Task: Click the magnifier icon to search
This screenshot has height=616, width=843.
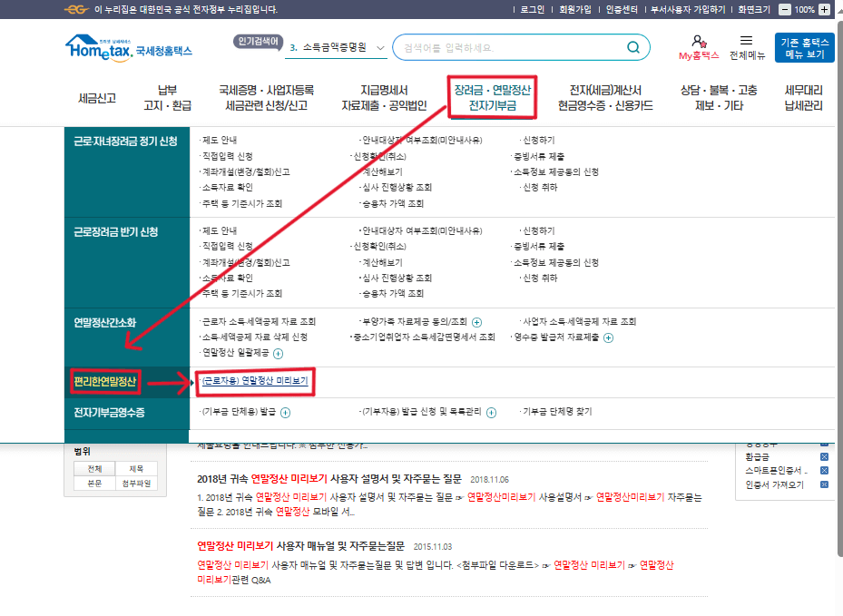Action: (635, 46)
